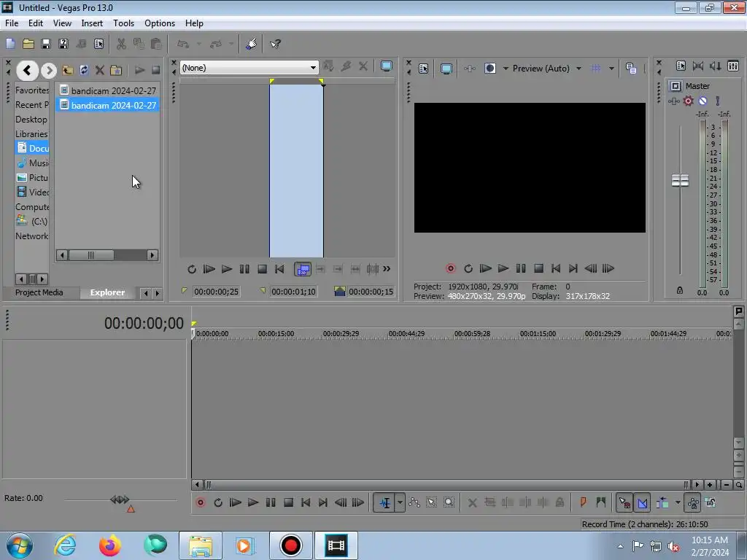The height and width of the screenshot is (560, 747).
Task: Go back in Explorer with the back arrow
Action: point(27,71)
